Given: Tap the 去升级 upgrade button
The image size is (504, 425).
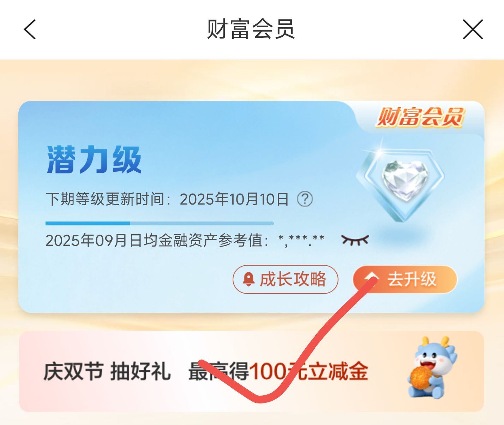Looking at the screenshot, I should click(x=405, y=279).
